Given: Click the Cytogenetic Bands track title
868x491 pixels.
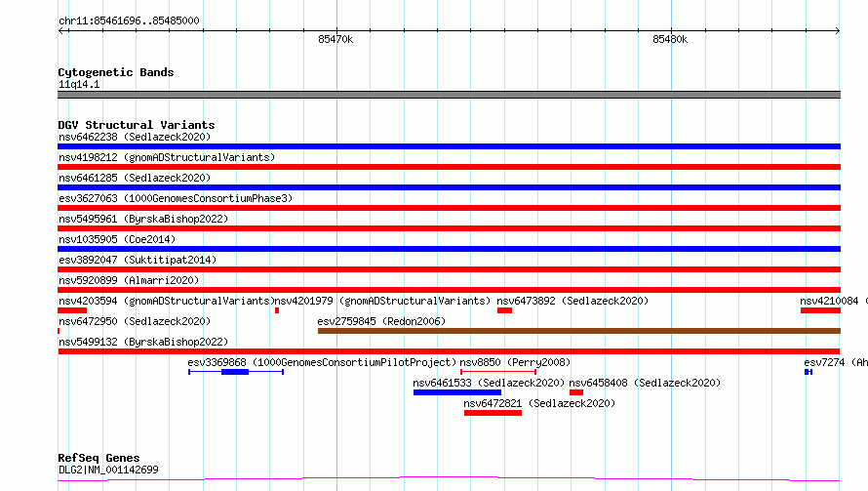Looking at the screenshot, I should (x=116, y=72).
